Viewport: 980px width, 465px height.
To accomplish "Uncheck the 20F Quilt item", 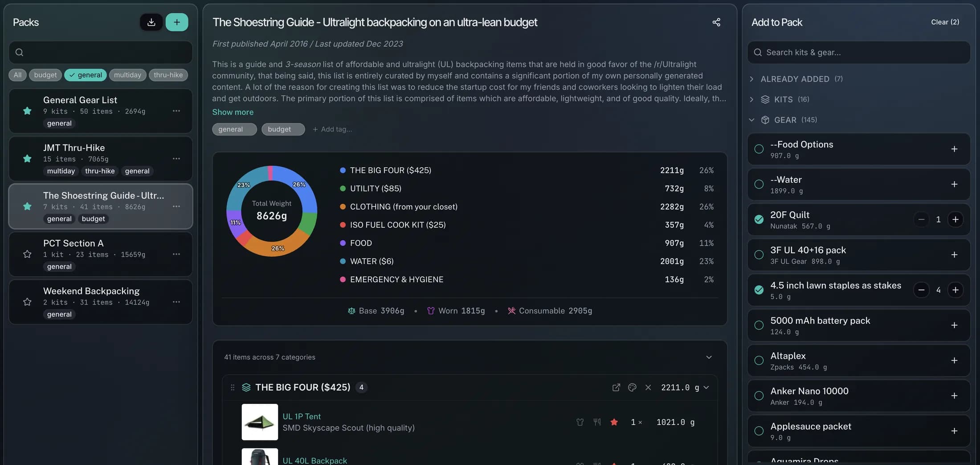I will coord(759,219).
